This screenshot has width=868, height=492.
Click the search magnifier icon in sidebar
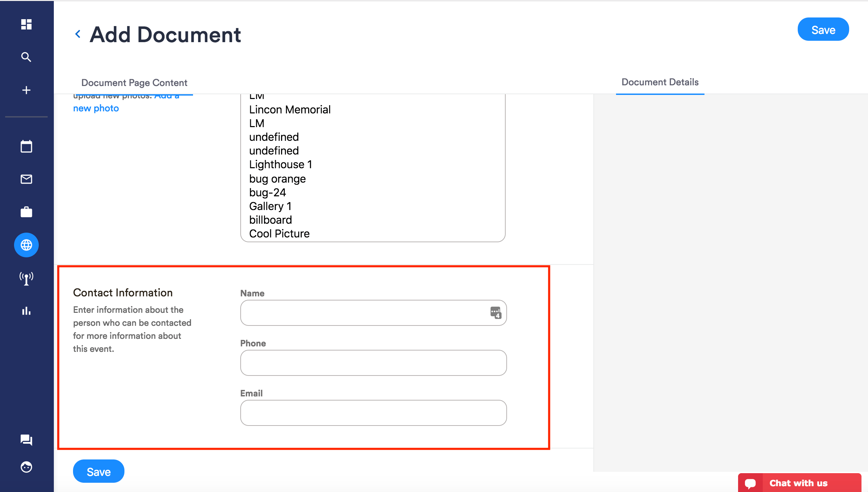[26, 57]
